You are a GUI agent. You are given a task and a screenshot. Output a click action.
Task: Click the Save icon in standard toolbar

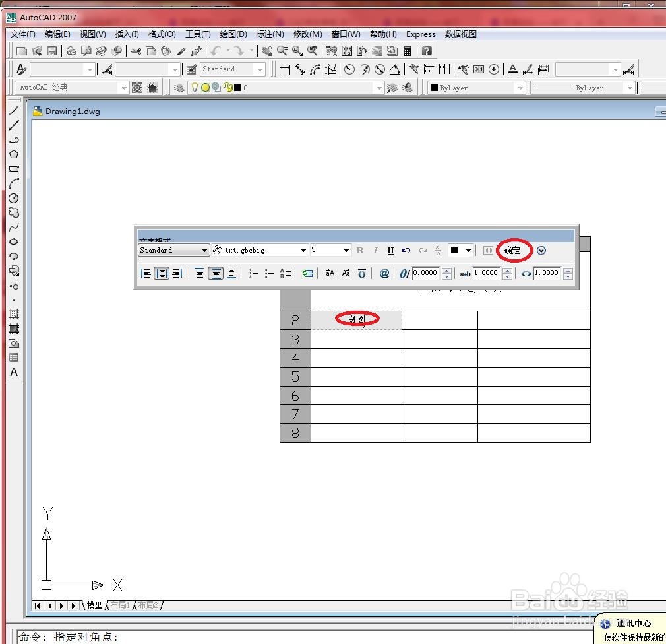click(52, 51)
